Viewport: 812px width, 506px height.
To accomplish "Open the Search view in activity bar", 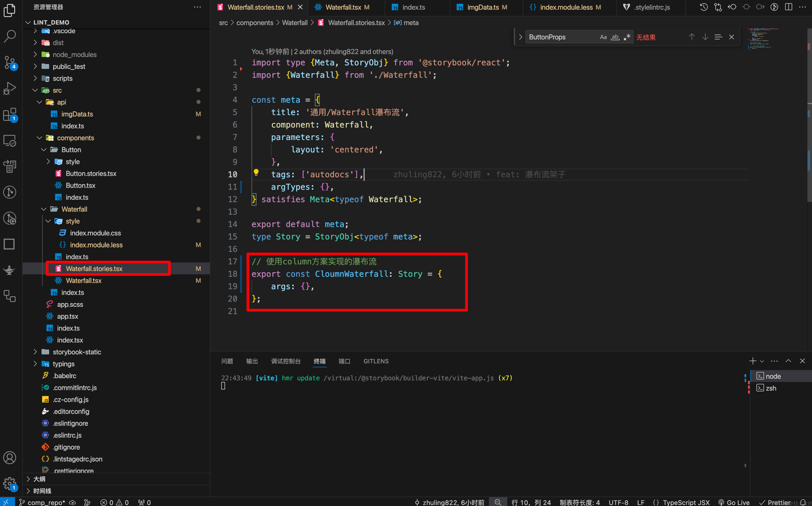I will pos(9,36).
